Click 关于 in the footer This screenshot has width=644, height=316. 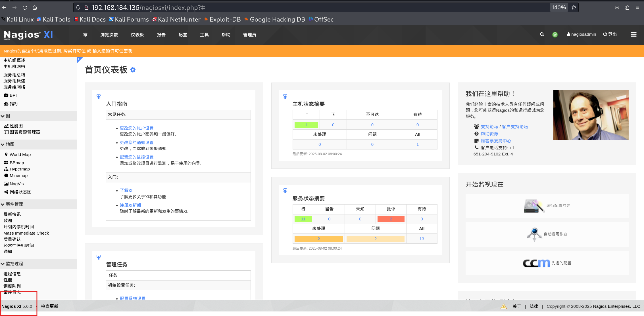(x=516, y=306)
